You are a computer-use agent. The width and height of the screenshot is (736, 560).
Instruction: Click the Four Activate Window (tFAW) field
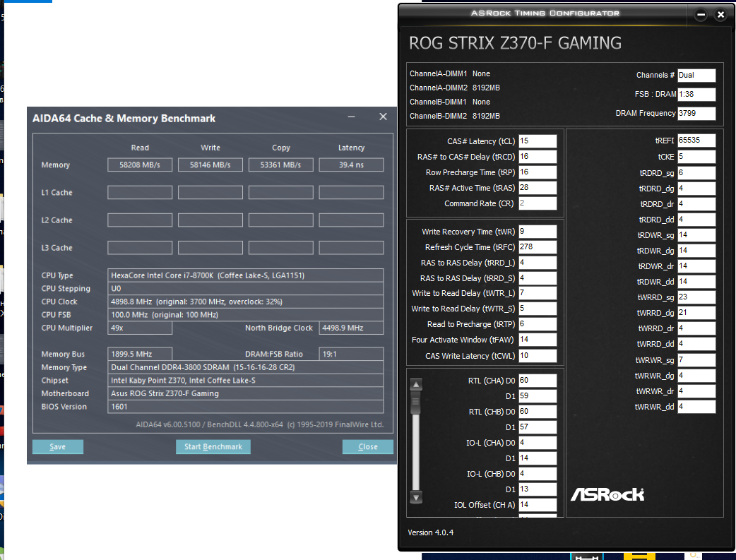point(538,340)
